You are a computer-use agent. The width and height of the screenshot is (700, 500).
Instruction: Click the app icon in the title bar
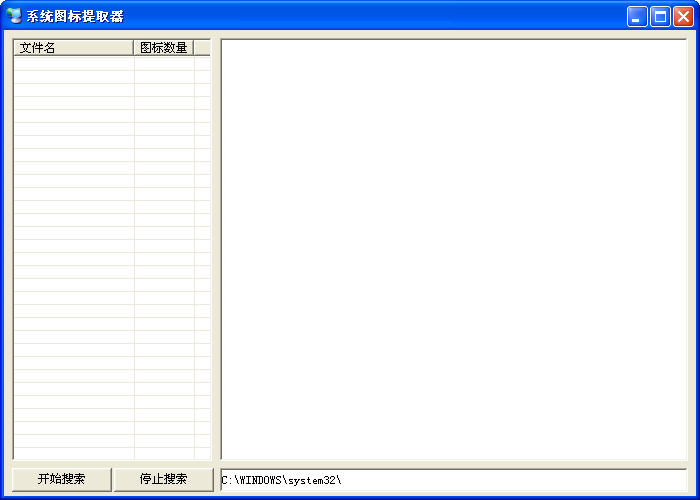(14, 17)
